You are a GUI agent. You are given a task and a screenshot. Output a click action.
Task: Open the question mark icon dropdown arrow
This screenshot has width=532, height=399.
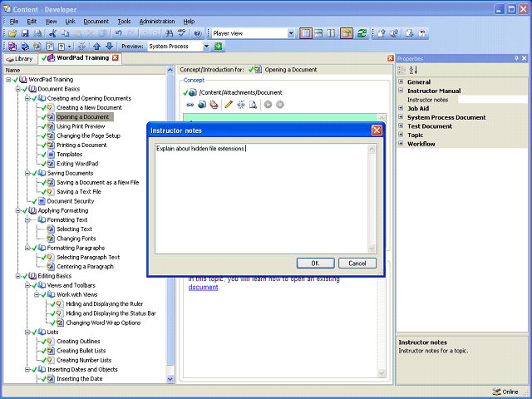click(x=70, y=47)
